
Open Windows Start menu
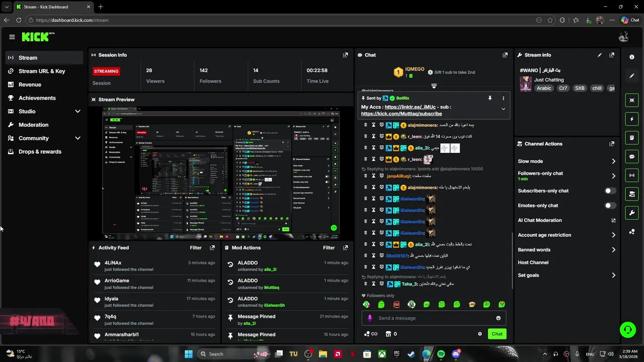(189, 354)
